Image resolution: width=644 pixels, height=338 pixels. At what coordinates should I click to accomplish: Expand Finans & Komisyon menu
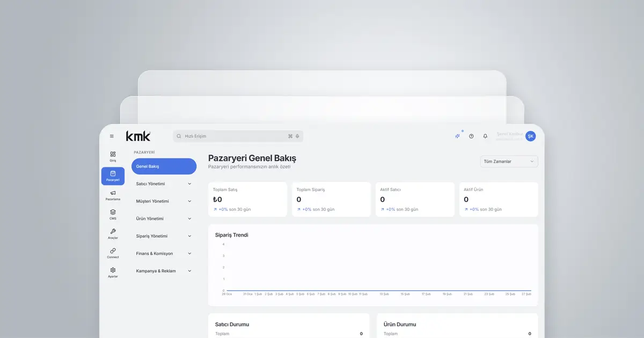[x=164, y=254]
